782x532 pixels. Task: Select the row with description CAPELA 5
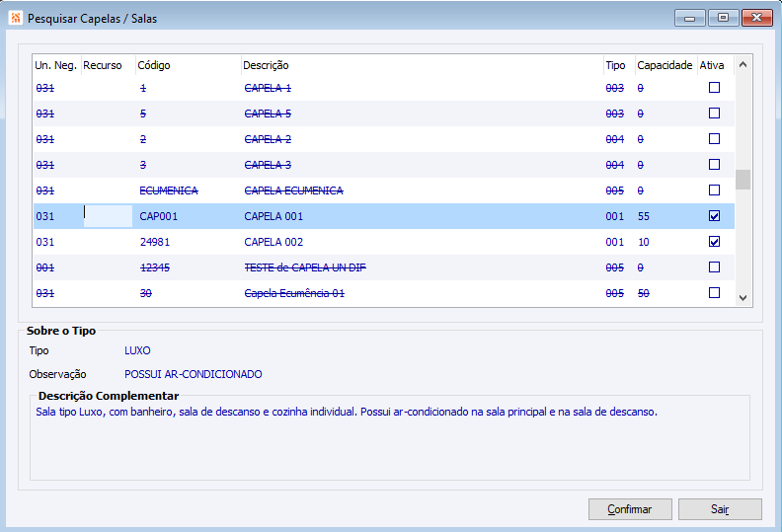pos(383,114)
